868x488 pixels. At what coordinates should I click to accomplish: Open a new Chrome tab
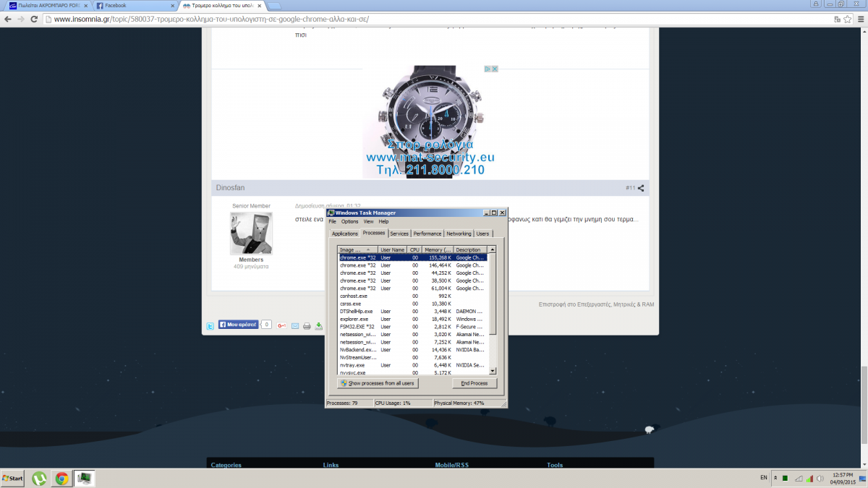coord(273,5)
